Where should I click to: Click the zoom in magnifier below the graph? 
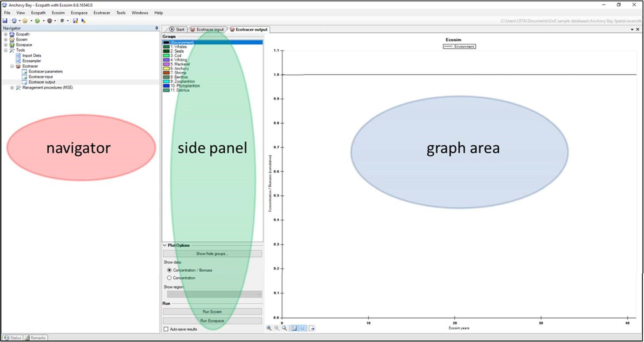click(269, 328)
